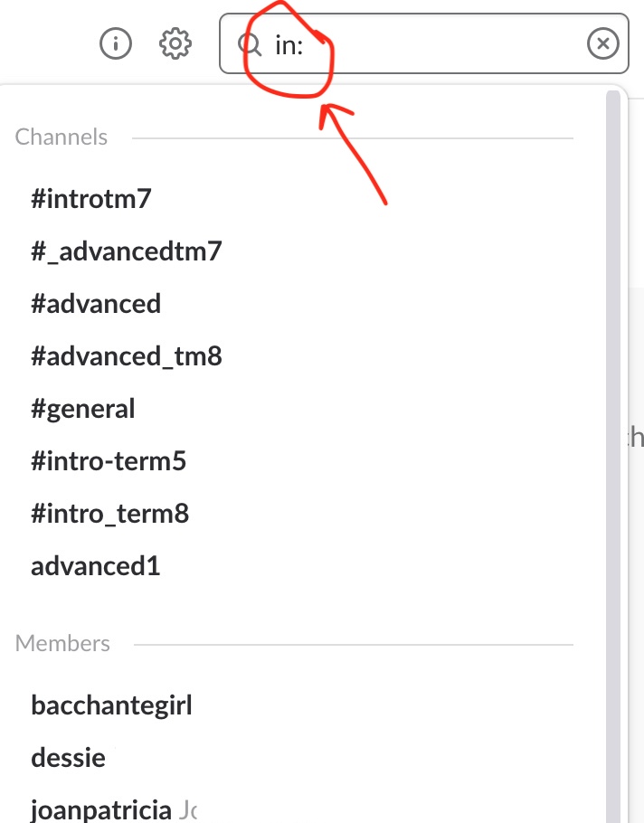
Task: Choose the #_advancedtm7 channel suggestion
Action: (x=126, y=251)
